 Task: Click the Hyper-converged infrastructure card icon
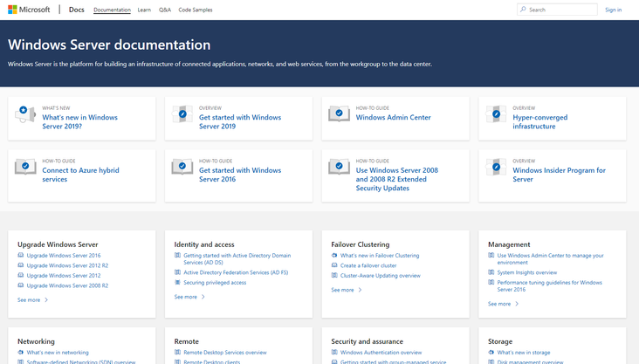(x=496, y=113)
